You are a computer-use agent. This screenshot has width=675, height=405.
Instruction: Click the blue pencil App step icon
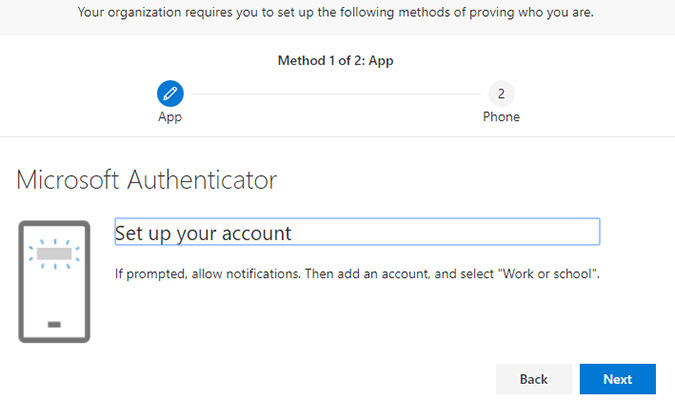coord(170,93)
